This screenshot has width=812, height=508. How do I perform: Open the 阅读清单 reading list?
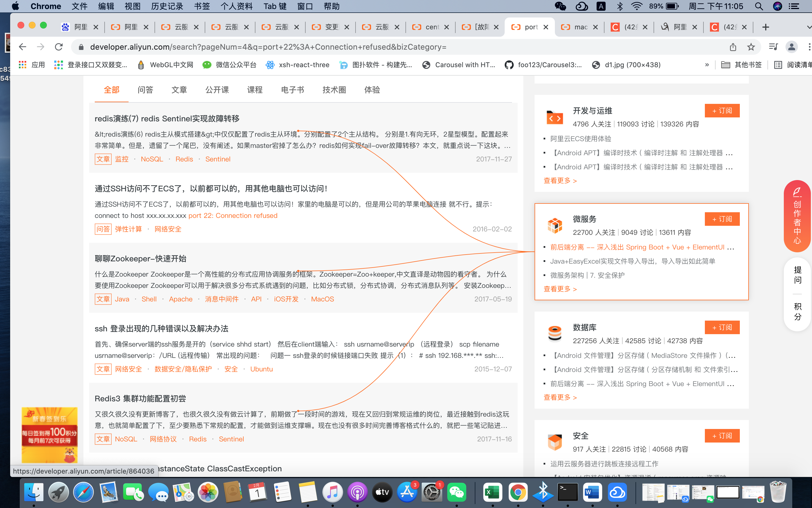pyautogui.click(x=793, y=65)
